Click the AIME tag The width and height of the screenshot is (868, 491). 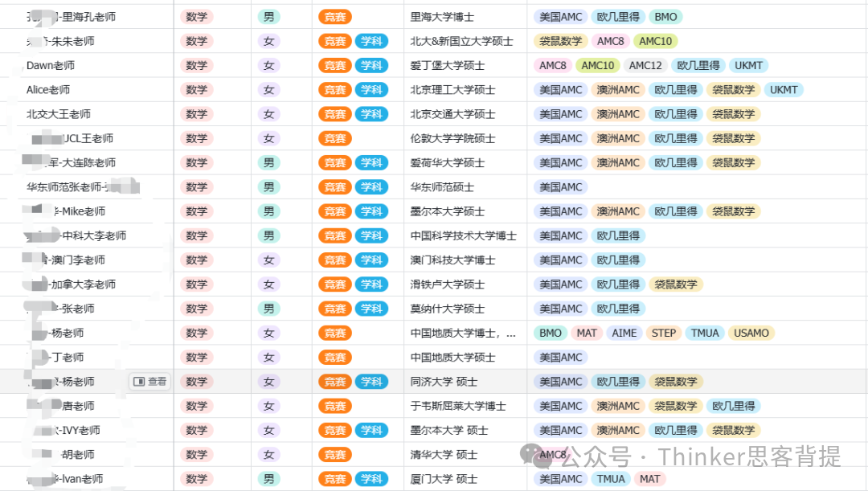coord(624,333)
